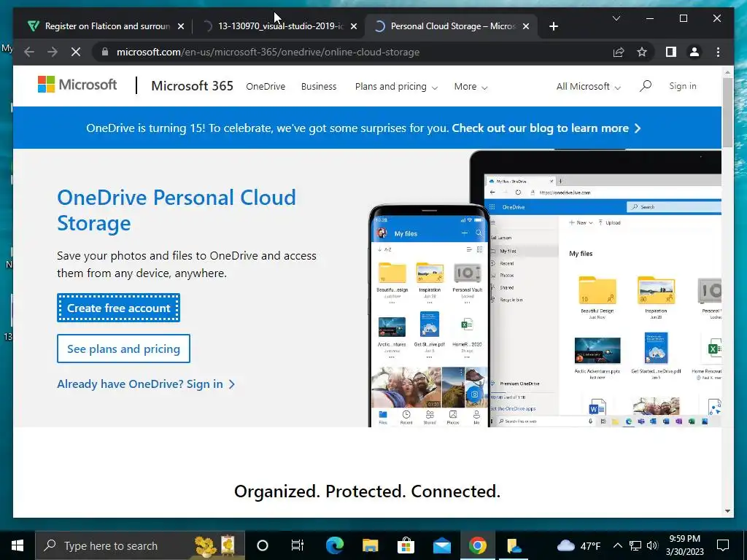Click Create free account button
This screenshot has width=747, height=560.
pos(119,308)
